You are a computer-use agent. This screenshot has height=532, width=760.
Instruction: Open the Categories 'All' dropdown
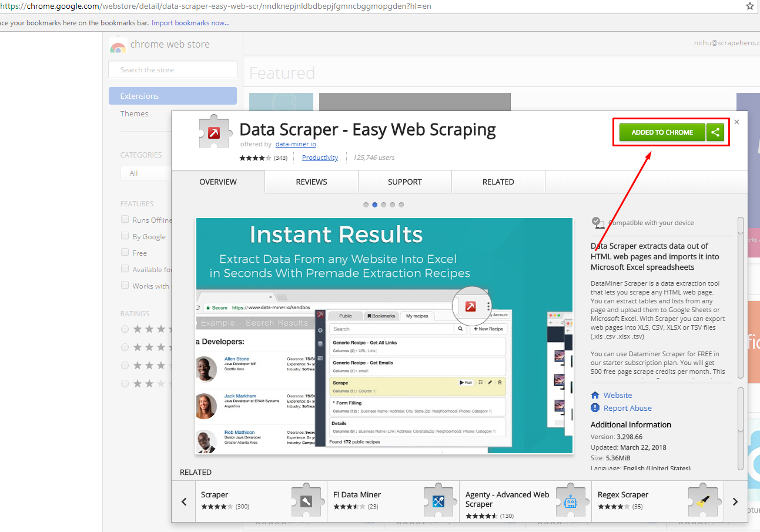(146, 173)
